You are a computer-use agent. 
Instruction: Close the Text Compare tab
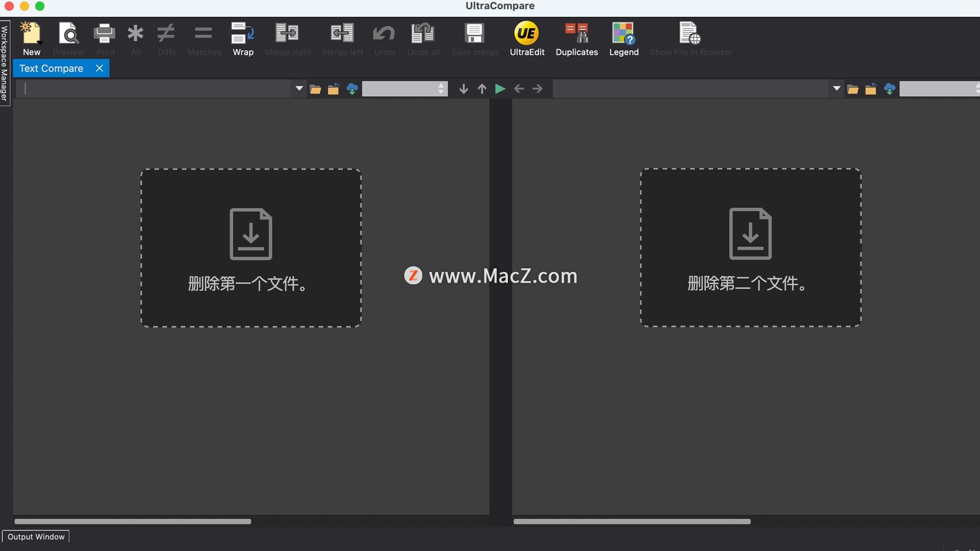(x=100, y=68)
